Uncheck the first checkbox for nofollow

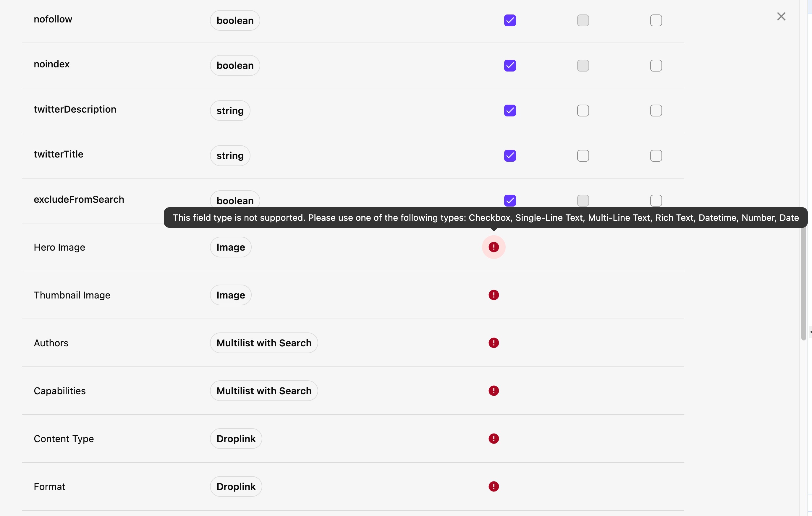tap(509, 20)
